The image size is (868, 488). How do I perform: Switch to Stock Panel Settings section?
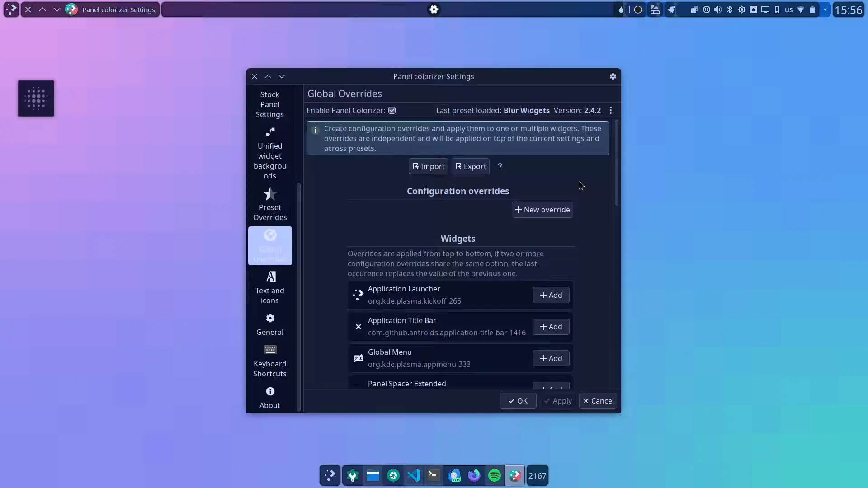[270, 104]
